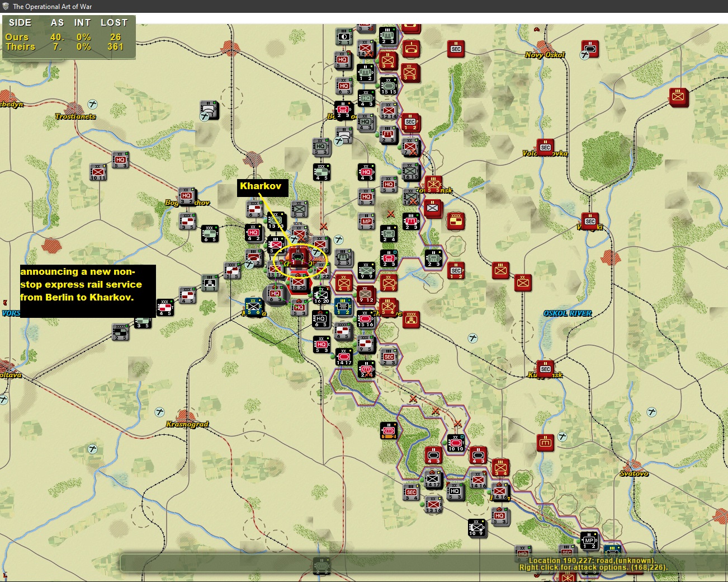Select gray HQ counter 3 2 at Bogodukhov
The height and width of the screenshot is (582, 728).
pos(187,196)
